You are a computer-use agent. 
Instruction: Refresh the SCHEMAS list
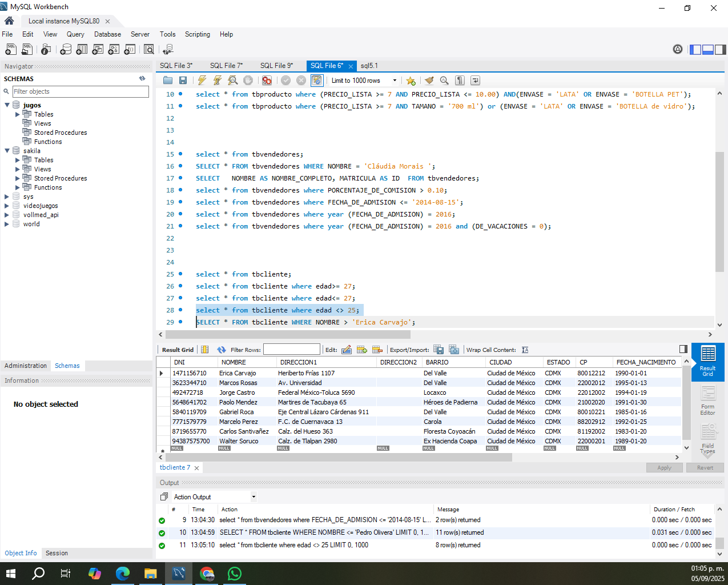coord(142,79)
